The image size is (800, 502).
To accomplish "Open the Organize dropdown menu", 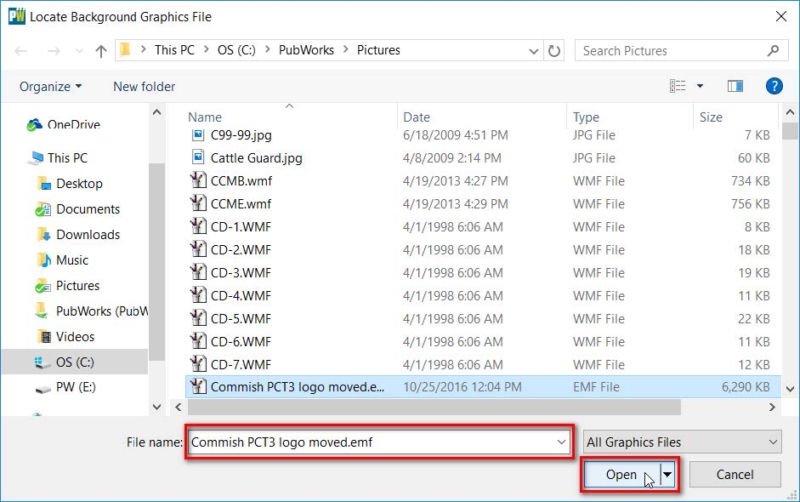I will [x=50, y=87].
